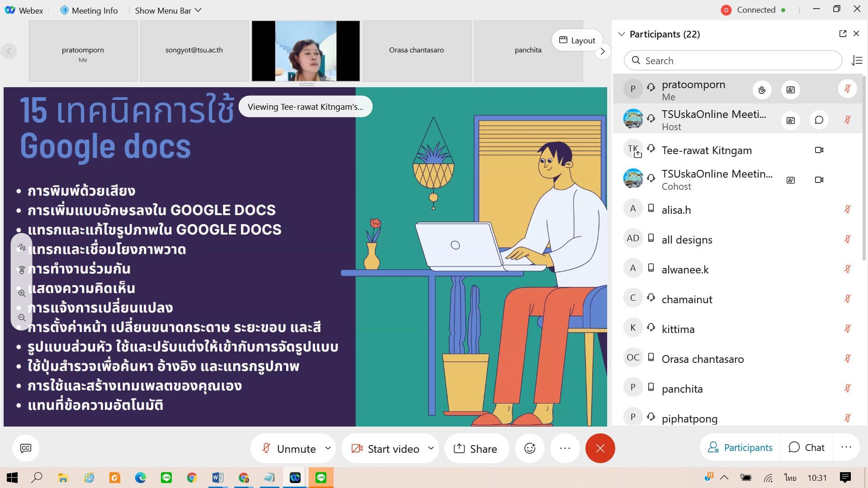Open participant sort options icon

tap(857, 61)
